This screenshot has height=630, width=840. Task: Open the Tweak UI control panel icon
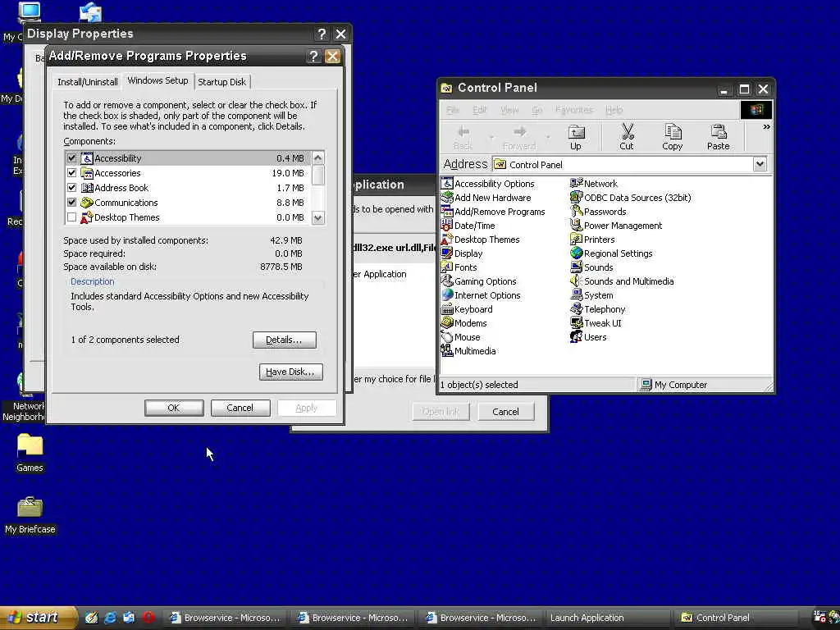576,323
